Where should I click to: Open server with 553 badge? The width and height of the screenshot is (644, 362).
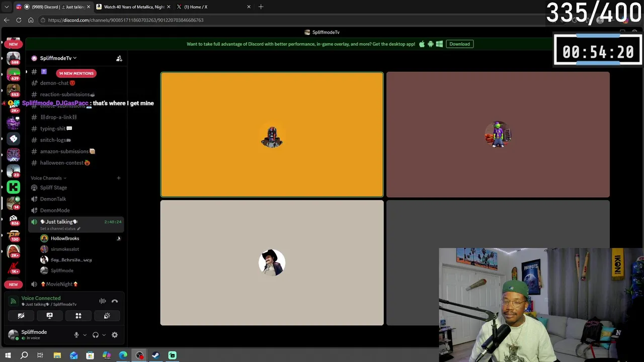[x=14, y=90]
